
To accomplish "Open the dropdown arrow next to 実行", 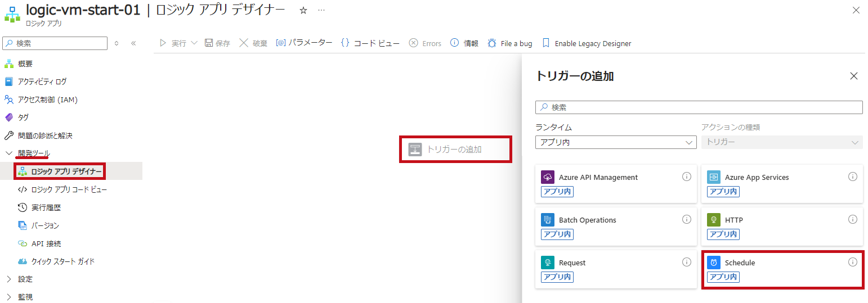I will click(194, 43).
